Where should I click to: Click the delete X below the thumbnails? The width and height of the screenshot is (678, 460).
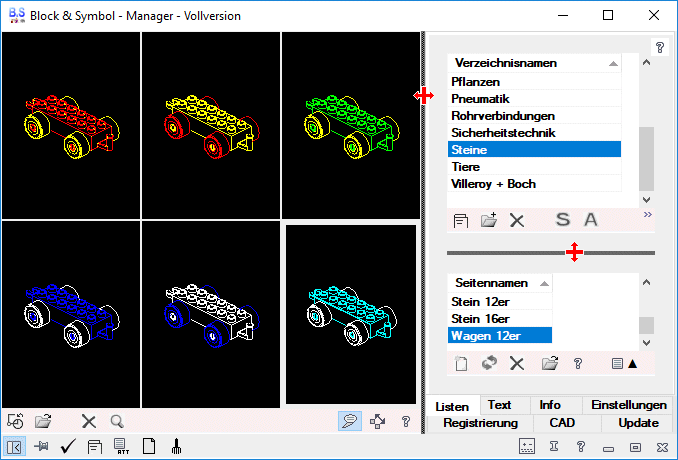tap(89, 421)
